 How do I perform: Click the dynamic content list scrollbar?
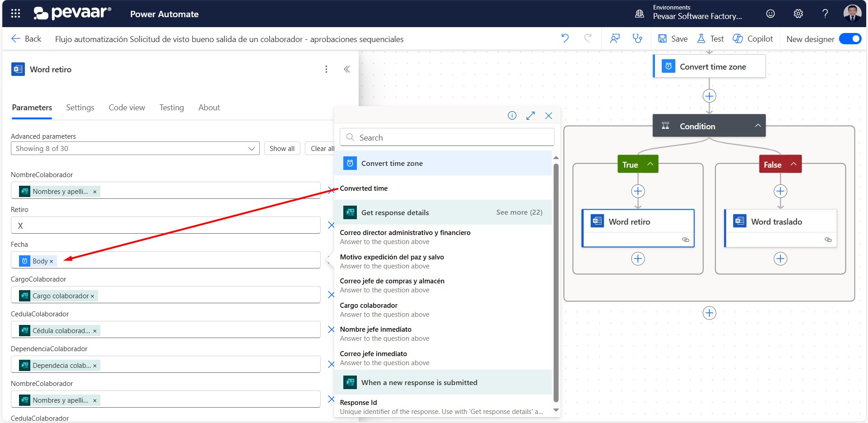(x=556, y=282)
